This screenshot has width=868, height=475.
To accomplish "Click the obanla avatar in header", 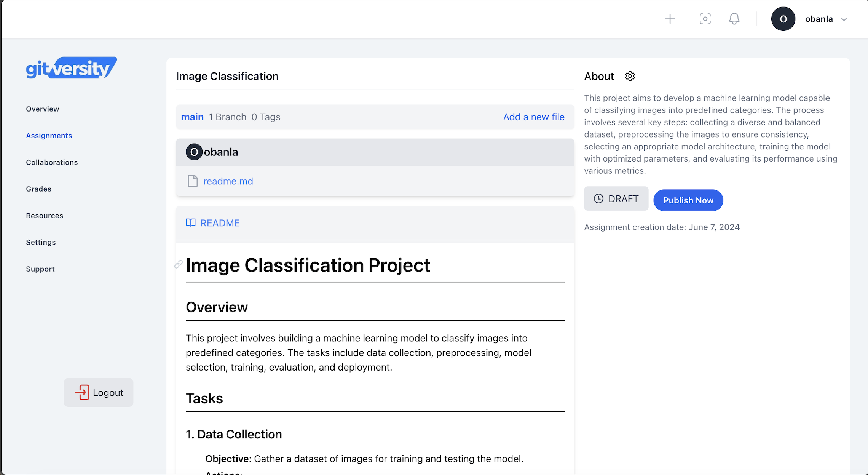I will (x=783, y=19).
